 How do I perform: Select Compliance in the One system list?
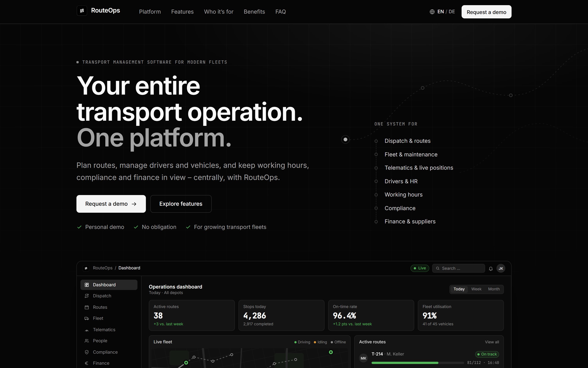tap(400, 208)
